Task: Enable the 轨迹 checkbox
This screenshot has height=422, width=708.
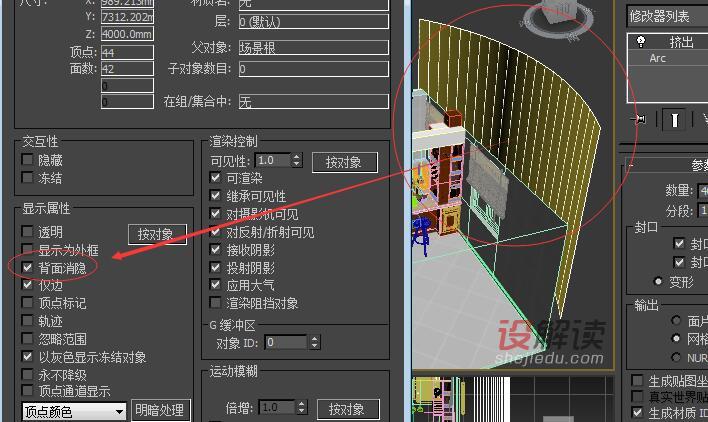Action: click(28, 321)
